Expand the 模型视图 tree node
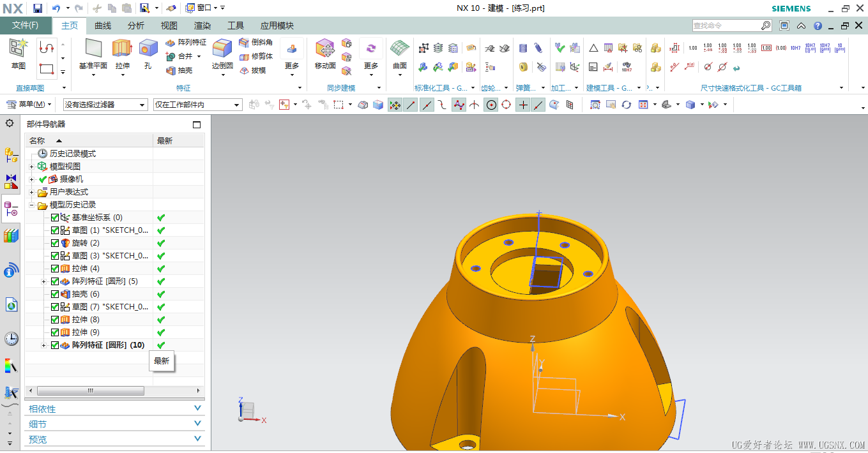 point(32,167)
